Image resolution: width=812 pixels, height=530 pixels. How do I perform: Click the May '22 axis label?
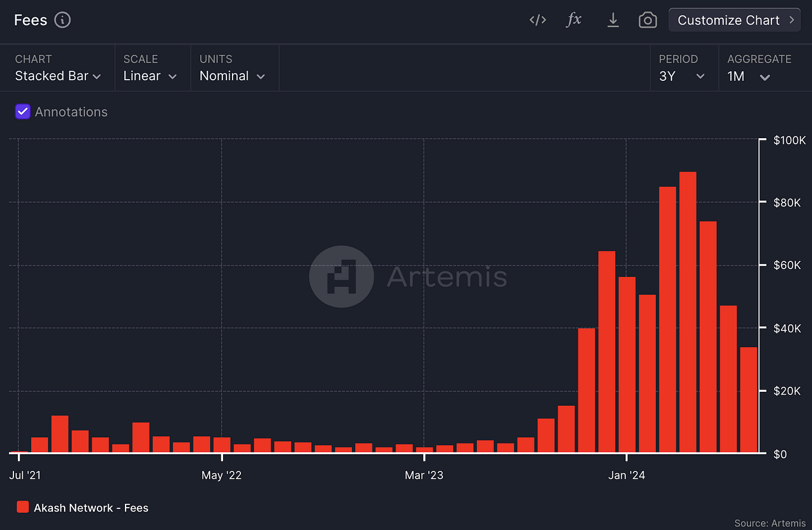point(221,475)
